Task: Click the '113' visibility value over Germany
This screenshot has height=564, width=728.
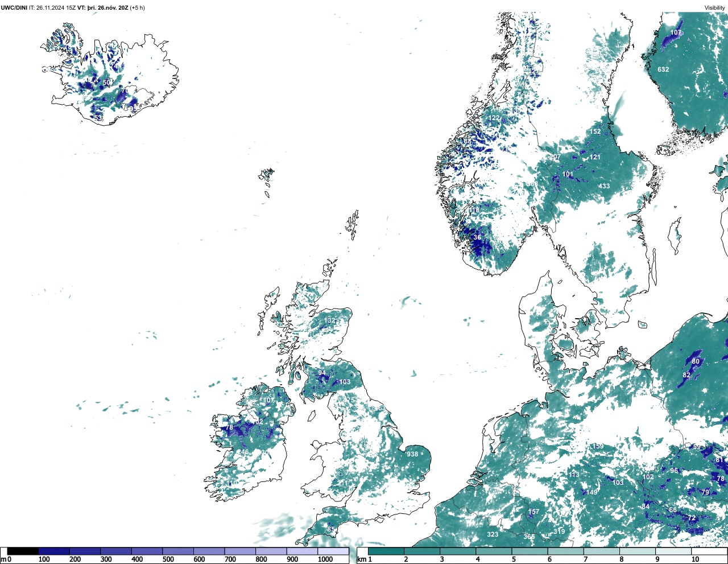Action: (x=573, y=475)
